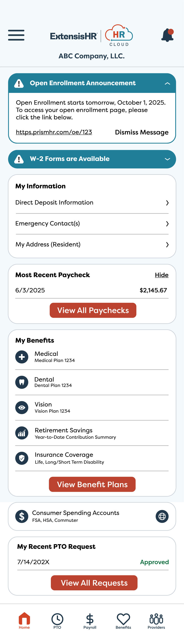The height and width of the screenshot is (644, 184).
Task: Click the Retirement Savings chart icon
Action: pos(22,433)
